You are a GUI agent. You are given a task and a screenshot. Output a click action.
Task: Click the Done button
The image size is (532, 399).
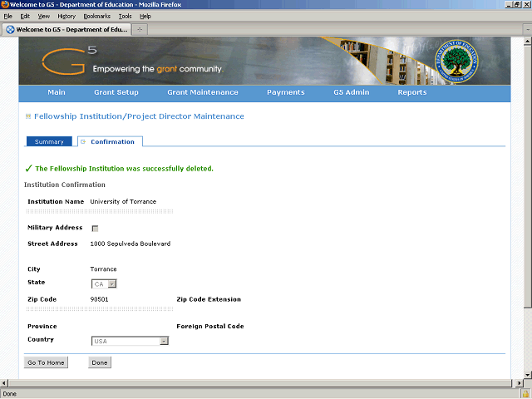(x=100, y=362)
